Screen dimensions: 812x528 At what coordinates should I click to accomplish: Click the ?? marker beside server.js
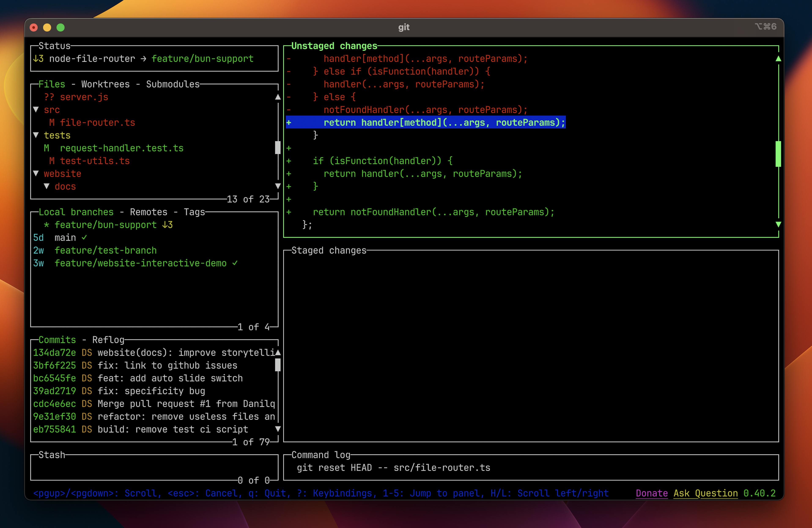click(49, 97)
